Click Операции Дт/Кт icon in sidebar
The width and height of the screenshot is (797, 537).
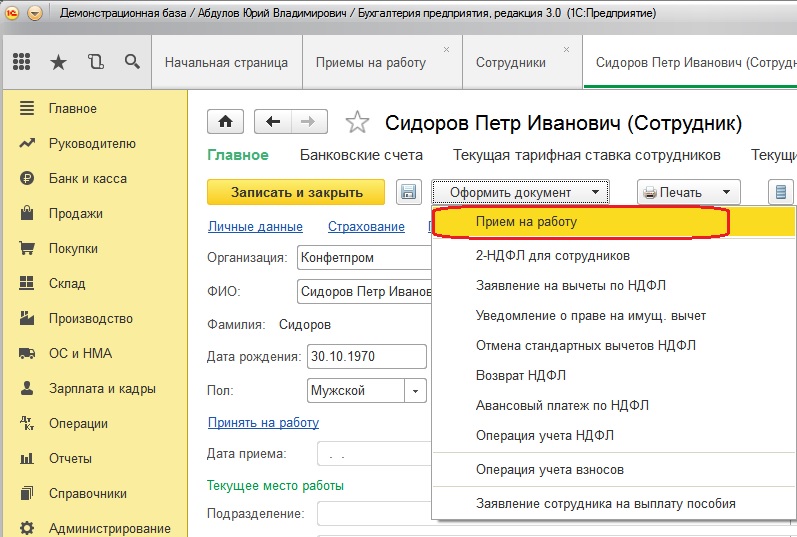27,423
